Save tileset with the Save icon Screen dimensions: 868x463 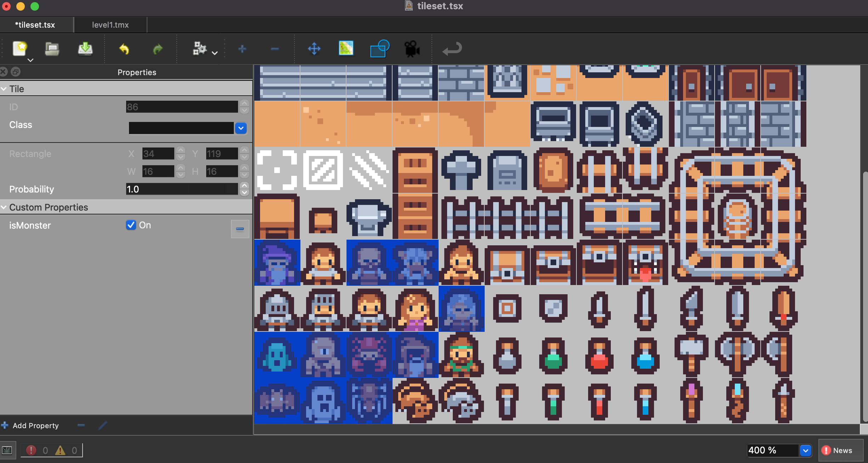[x=85, y=49]
